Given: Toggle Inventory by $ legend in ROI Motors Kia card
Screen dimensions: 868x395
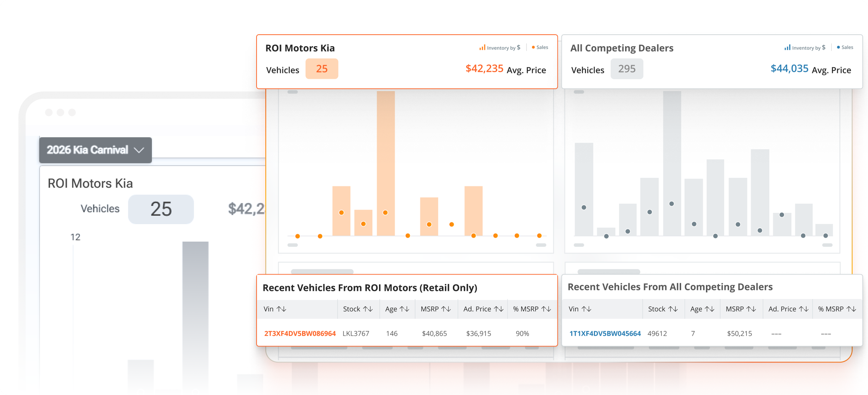Looking at the screenshot, I should (500, 48).
